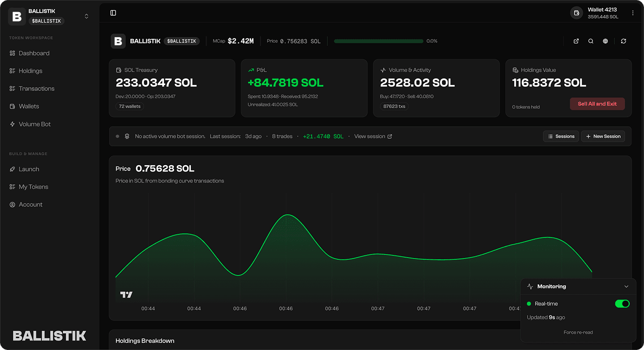
Task: Open the globe website icon
Action: (605, 41)
